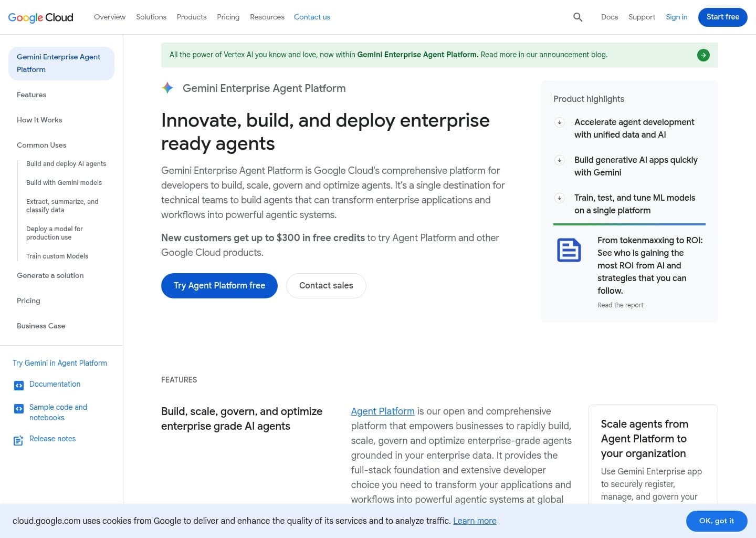Open the Overview menu item

[110, 17]
